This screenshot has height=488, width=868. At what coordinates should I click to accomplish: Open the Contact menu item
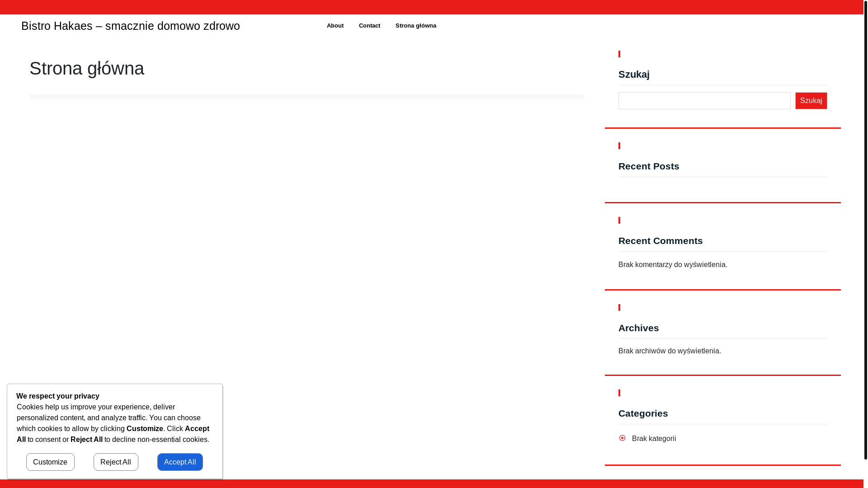369,26
